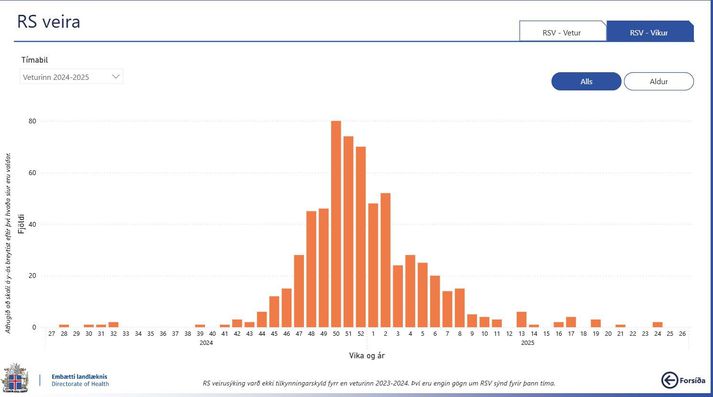
Task: Switch to the RSV - Vetur tab
Action: click(x=562, y=31)
